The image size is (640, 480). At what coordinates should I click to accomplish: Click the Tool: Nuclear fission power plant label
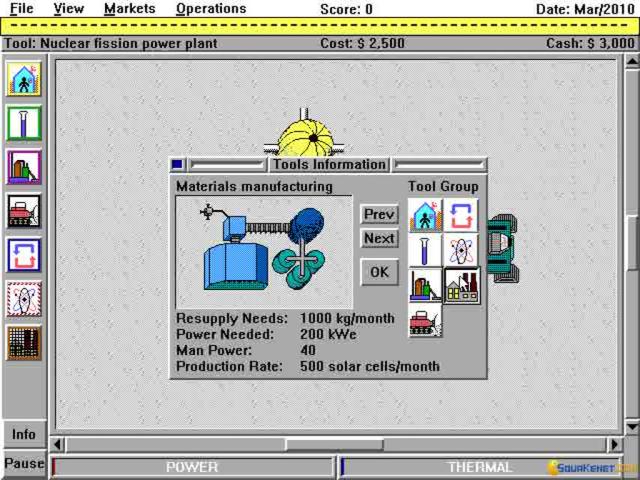click(111, 43)
